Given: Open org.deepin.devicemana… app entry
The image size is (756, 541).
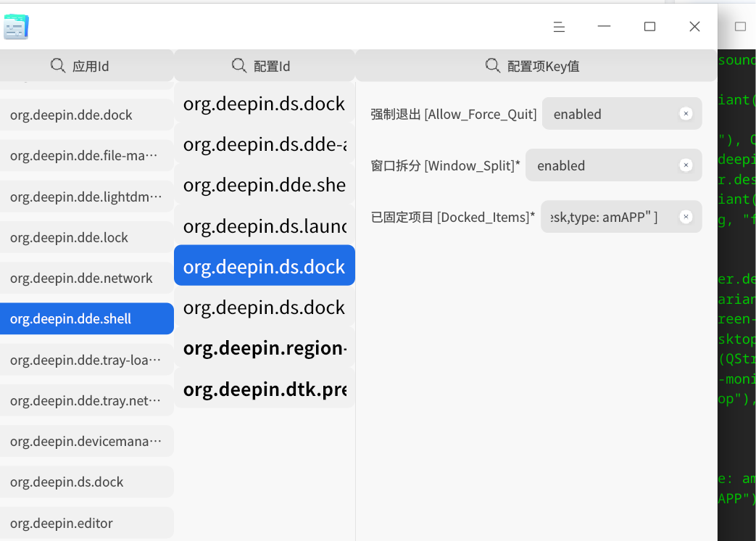Looking at the screenshot, I should click(87, 441).
